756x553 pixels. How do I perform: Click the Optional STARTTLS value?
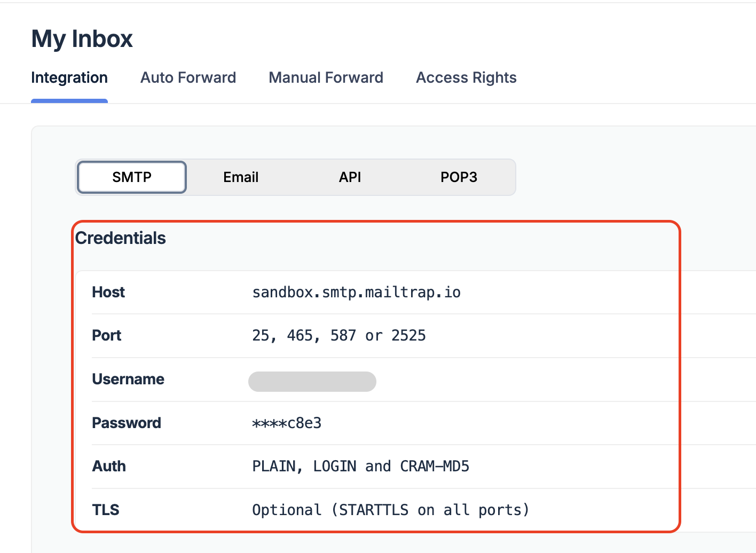(x=390, y=510)
